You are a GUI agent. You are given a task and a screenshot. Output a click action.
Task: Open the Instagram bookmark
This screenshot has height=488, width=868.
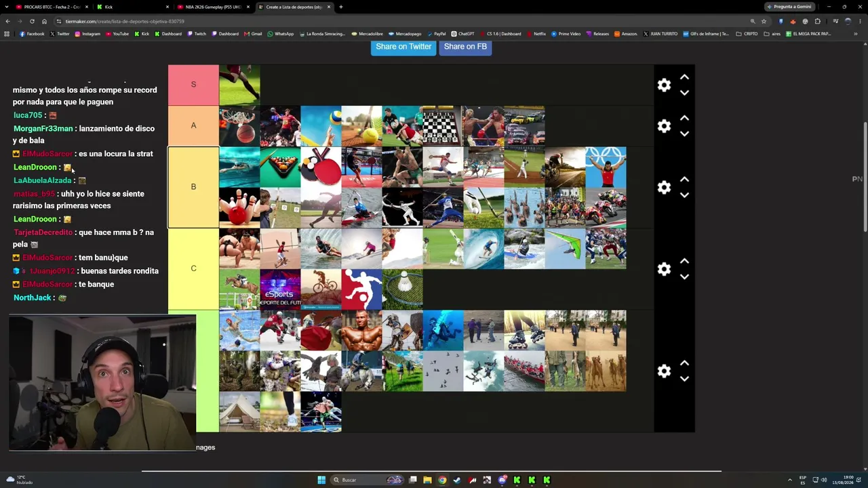point(87,34)
